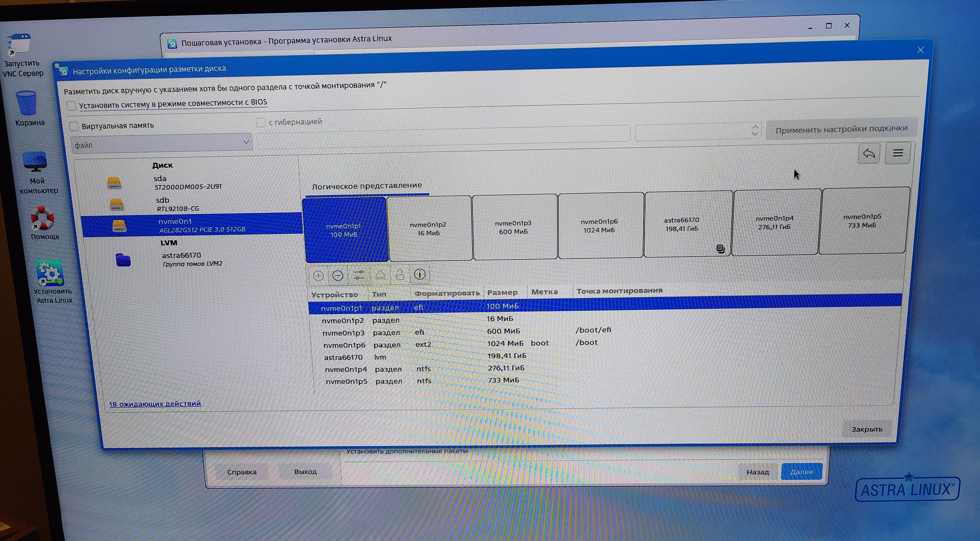980x541 pixels.
Task: Toggle the Виртуальная память checkbox
Action: point(74,126)
